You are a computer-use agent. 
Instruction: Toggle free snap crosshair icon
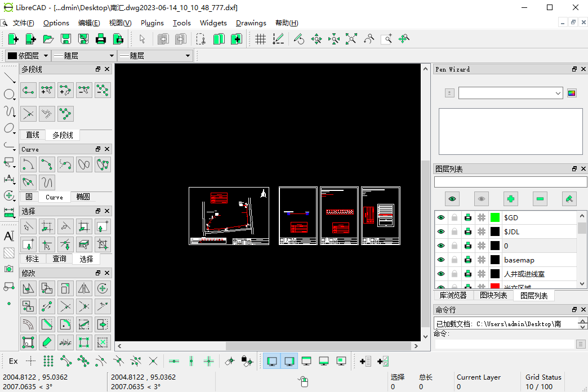(31, 361)
